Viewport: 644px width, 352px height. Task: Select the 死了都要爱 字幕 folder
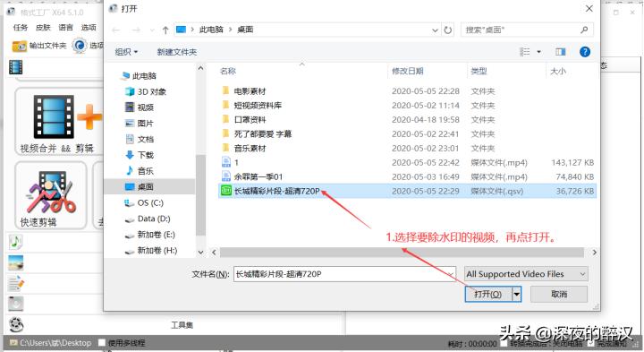[x=257, y=133]
